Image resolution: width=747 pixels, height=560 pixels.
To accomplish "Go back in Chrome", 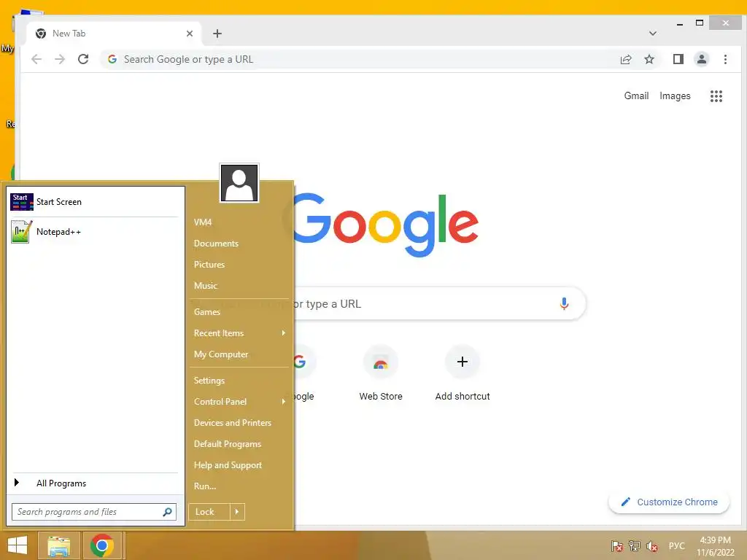I will point(36,59).
